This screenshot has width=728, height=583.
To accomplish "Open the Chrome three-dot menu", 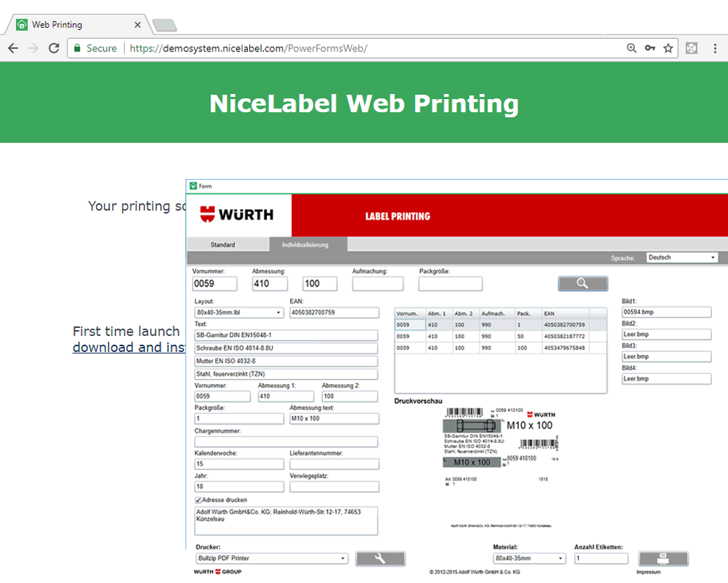I will (715, 48).
